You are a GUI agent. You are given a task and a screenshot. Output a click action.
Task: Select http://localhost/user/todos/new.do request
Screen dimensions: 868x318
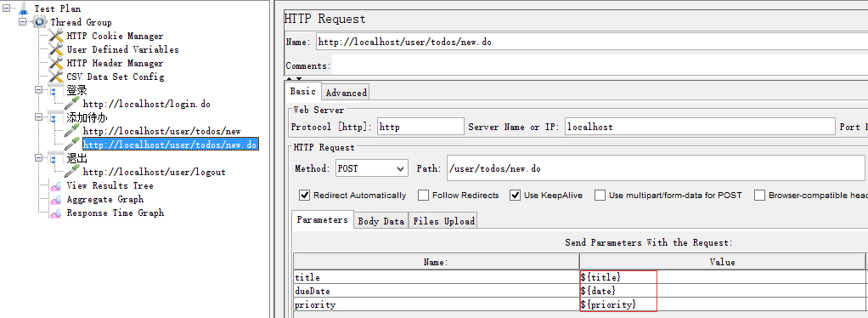point(171,145)
